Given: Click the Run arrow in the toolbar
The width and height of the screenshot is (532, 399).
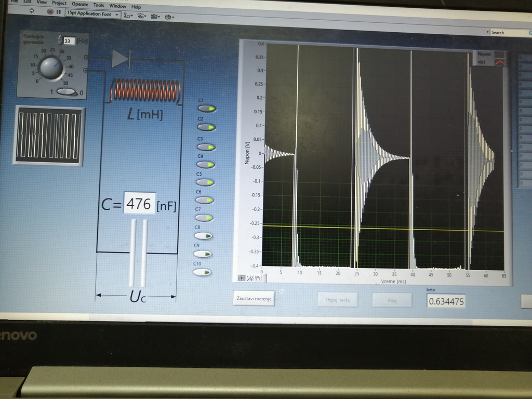Looking at the screenshot, I should click(32, 11).
